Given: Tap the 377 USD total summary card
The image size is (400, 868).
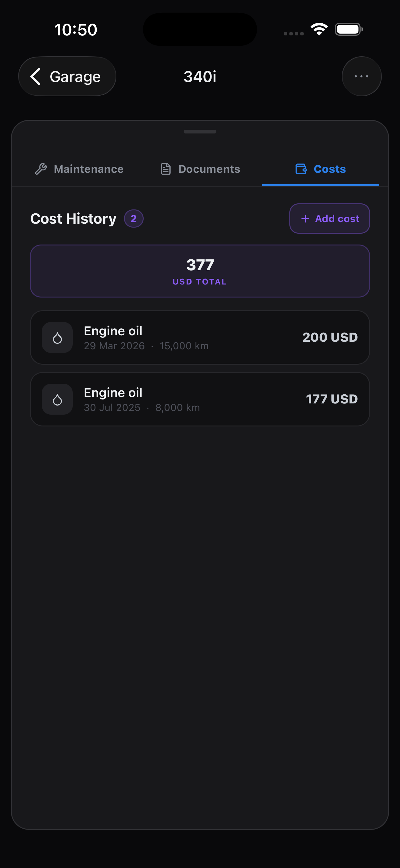Looking at the screenshot, I should (200, 271).
